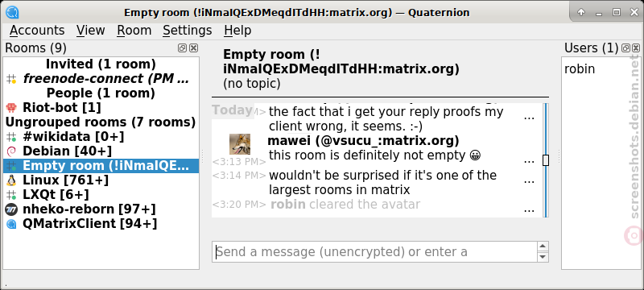The image size is (644, 290).
Task: Click the Quaternion app icon in title bar
Action: (13, 12)
